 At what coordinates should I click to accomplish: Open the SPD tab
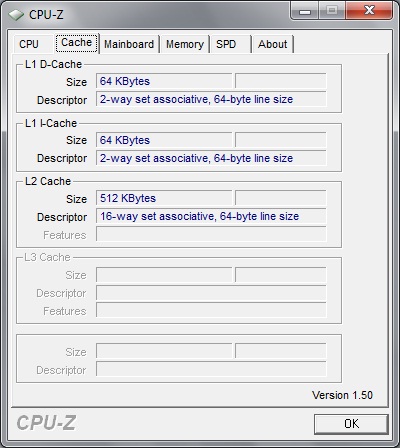tap(230, 44)
